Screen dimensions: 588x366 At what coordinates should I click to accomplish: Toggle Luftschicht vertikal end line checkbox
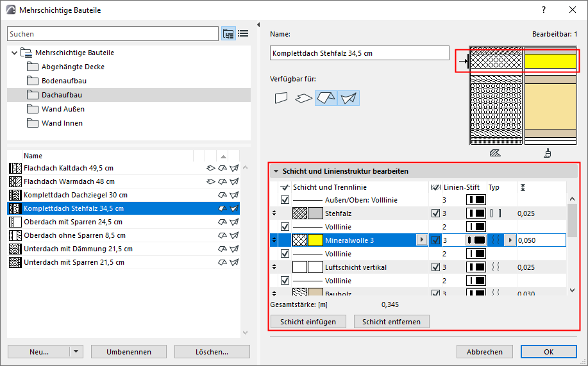[435, 267]
